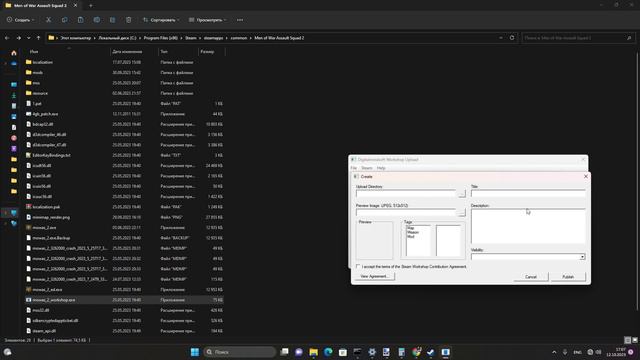Click the Copy icon in Explorer toolbar
This screenshot has height=360, width=640.
tap(64, 20)
